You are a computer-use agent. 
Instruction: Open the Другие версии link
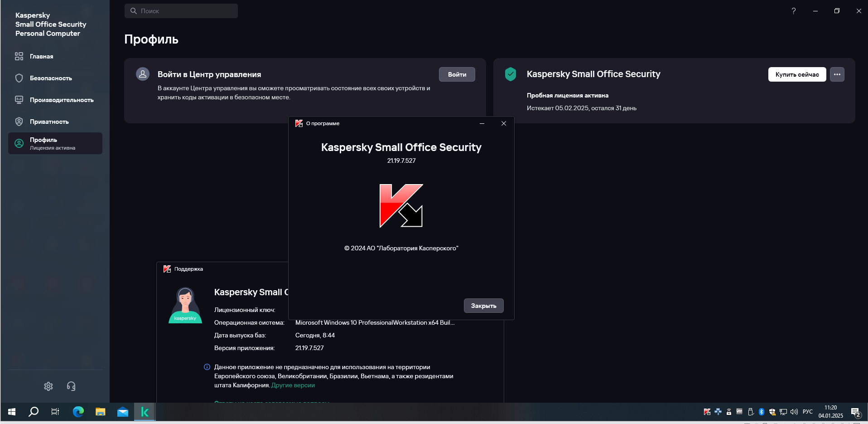point(293,385)
